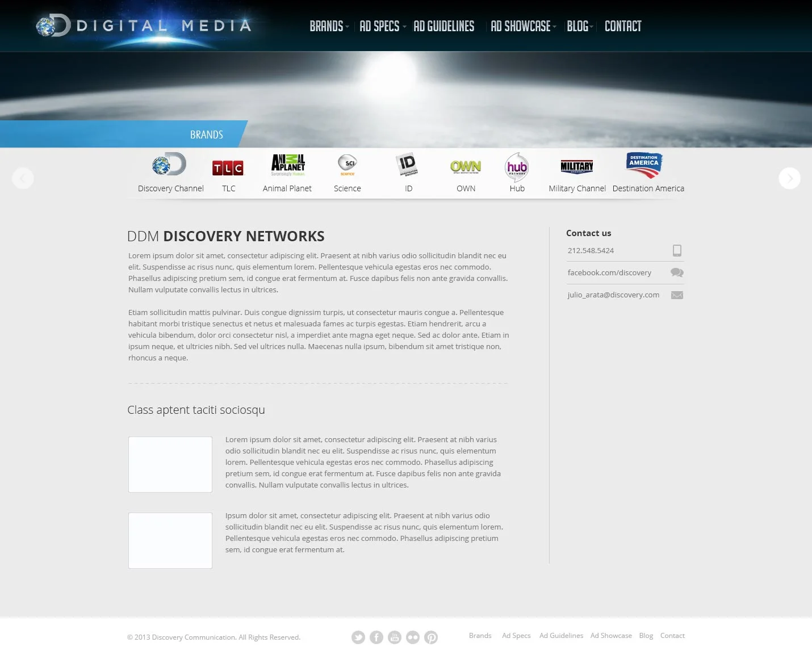The image size is (812, 655).
Task: Click the 2013 Discovery Communication copyright text
Action: [214, 637]
